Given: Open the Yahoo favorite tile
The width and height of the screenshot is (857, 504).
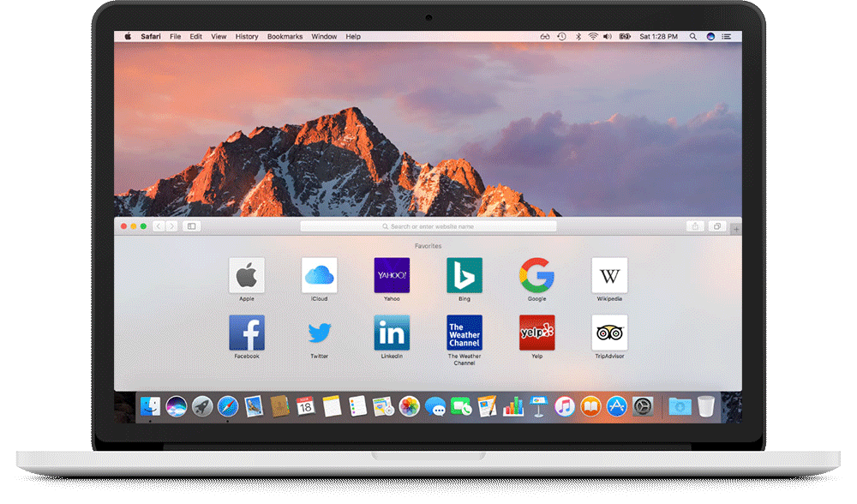Looking at the screenshot, I should tap(392, 275).
